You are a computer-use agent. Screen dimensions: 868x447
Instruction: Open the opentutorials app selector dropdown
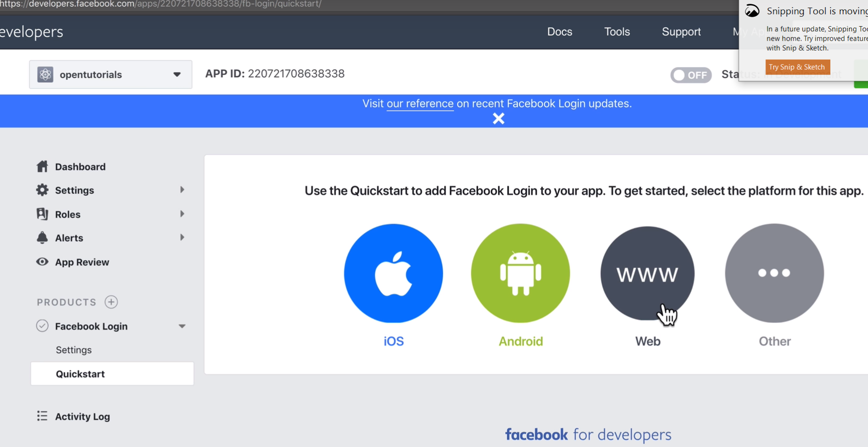pyautogui.click(x=111, y=74)
